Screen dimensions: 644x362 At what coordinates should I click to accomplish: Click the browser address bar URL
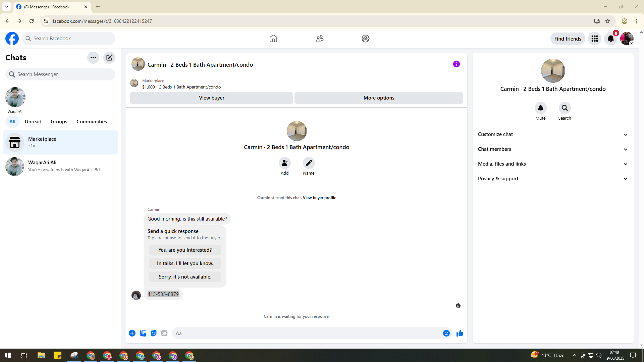coord(102,21)
